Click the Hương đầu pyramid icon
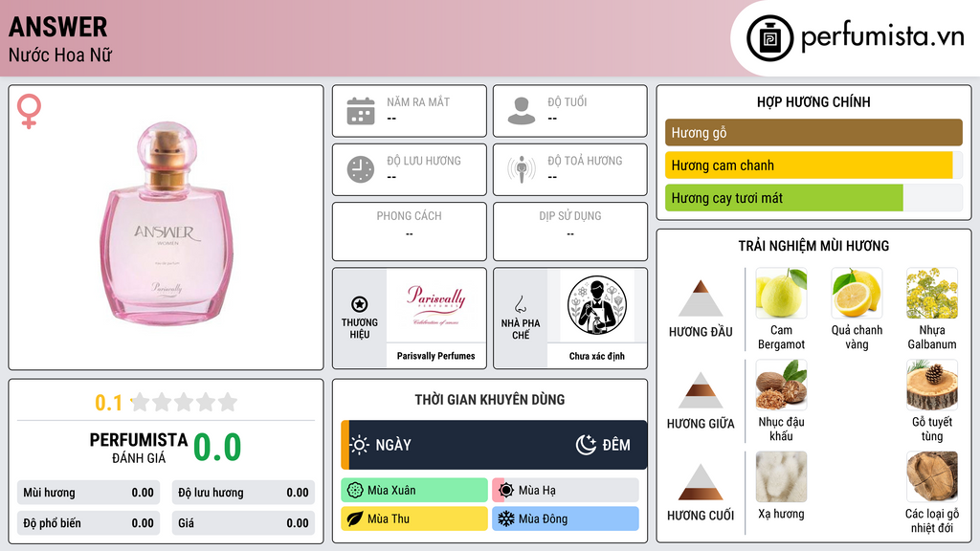 pyautogui.click(x=701, y=298)
